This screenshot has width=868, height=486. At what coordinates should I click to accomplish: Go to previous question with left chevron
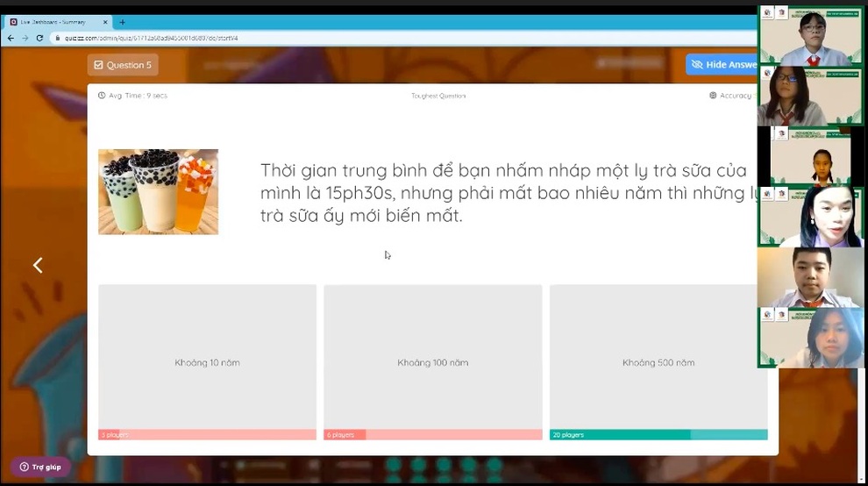[38, 266]
